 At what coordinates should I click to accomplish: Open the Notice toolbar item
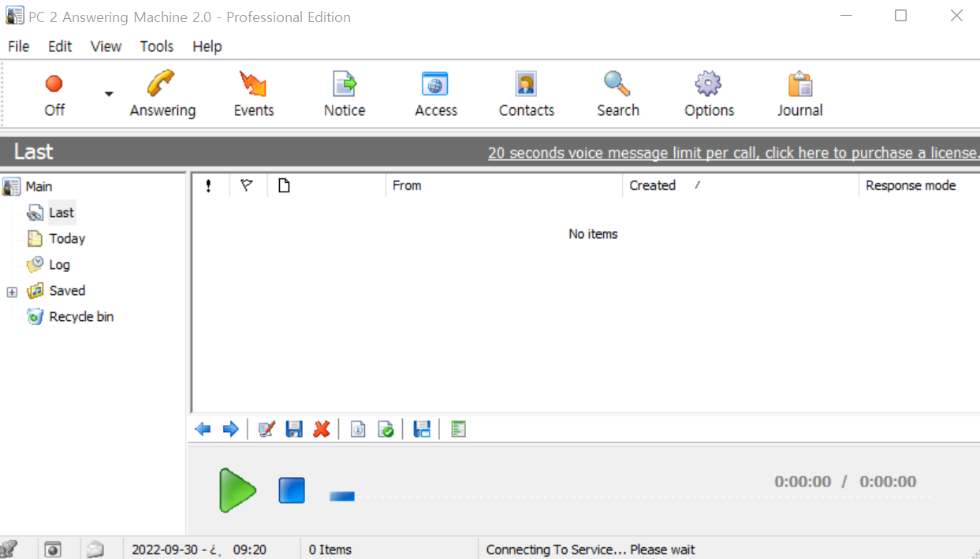345,95
